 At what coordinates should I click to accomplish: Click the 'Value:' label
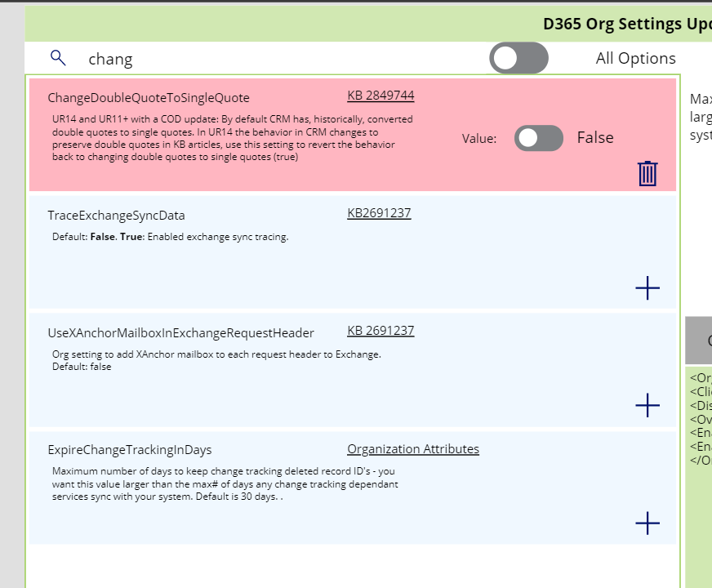click(x=479, y=139)
